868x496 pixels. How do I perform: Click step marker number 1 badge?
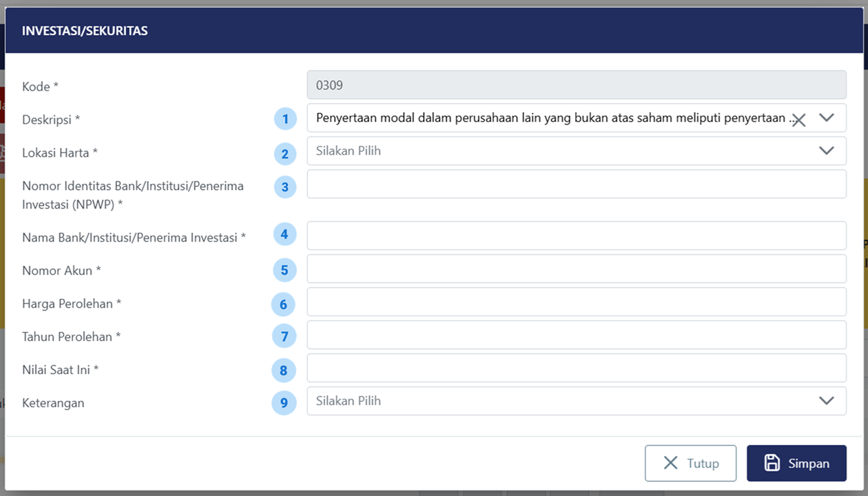[x=285, y=118]
